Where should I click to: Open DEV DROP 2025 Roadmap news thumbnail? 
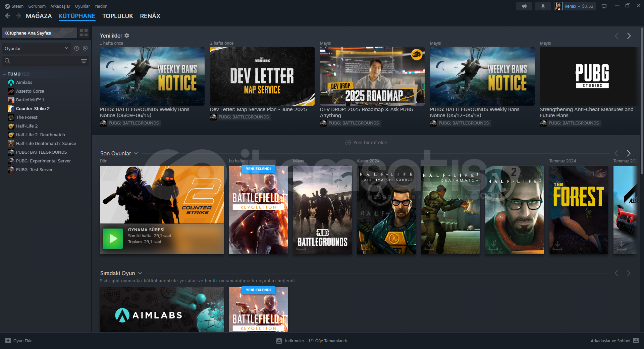tap(372, 76)
